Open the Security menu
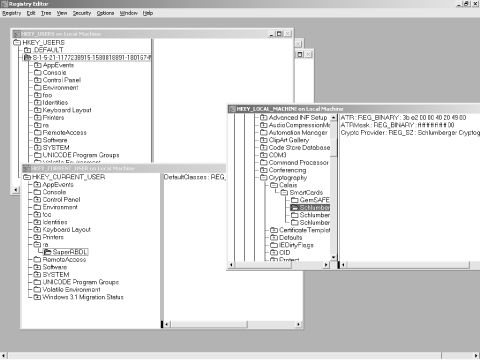 tap(82, 13)
